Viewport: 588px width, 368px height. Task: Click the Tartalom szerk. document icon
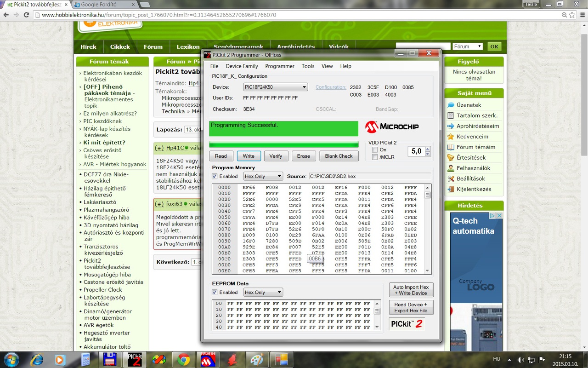click(x=451, y=115)
